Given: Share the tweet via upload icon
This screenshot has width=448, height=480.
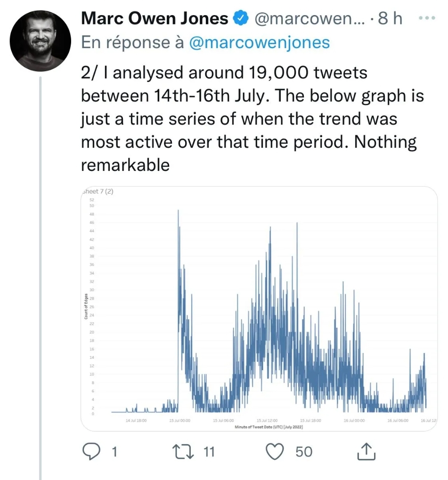Looking at the screenshot, I should [x=366, y=452].
